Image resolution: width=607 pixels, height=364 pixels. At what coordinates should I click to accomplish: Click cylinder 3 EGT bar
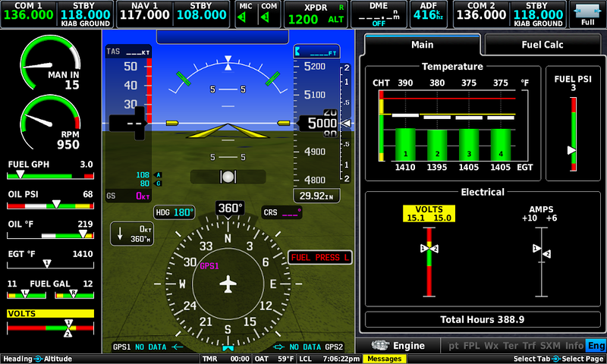469,145
